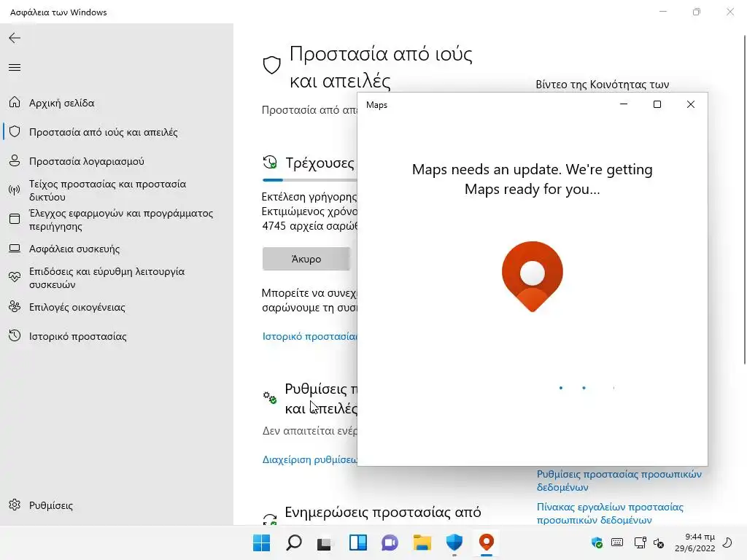The height and width of the screenshot is (560, 747).
Task: Click the app browser control window icon
Action: [x=15, y=219]
